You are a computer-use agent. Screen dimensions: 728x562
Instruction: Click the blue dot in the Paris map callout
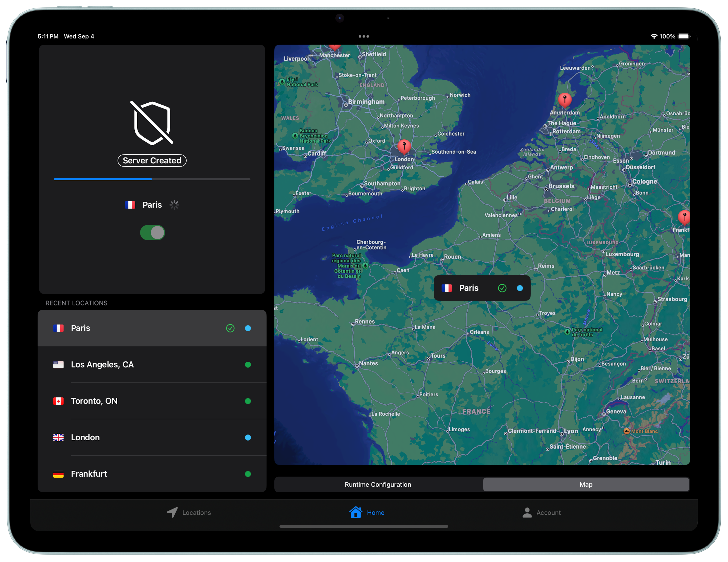520,288
